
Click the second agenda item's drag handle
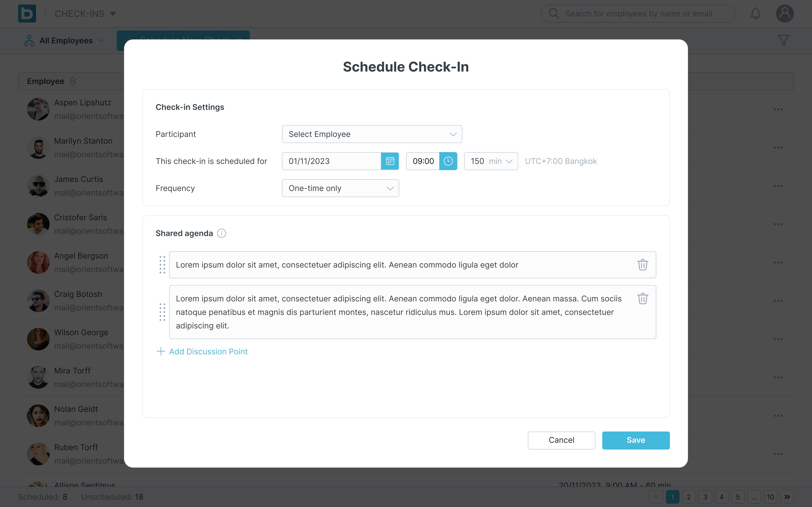(162, 312)
